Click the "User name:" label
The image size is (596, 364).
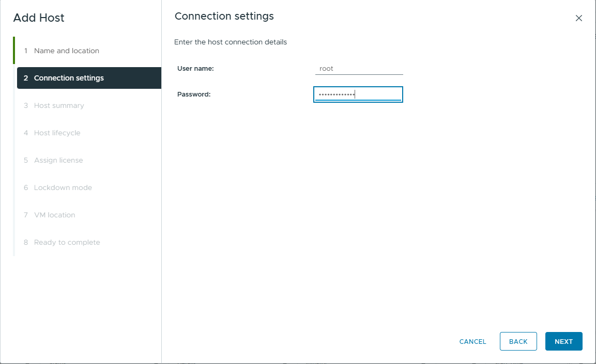click(195, 68)
